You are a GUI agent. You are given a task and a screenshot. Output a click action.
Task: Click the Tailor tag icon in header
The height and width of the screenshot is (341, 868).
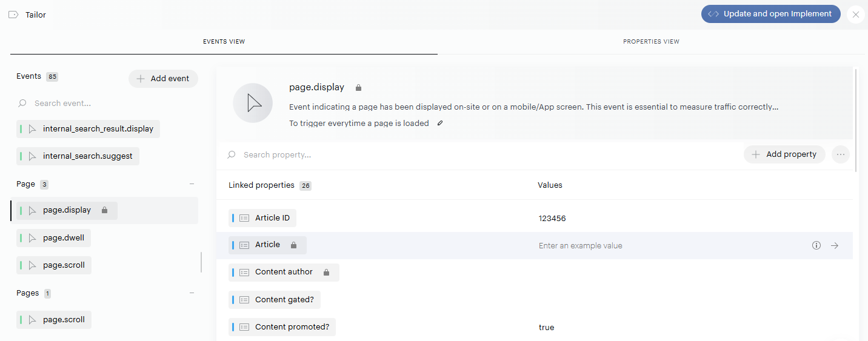[13, 15]
